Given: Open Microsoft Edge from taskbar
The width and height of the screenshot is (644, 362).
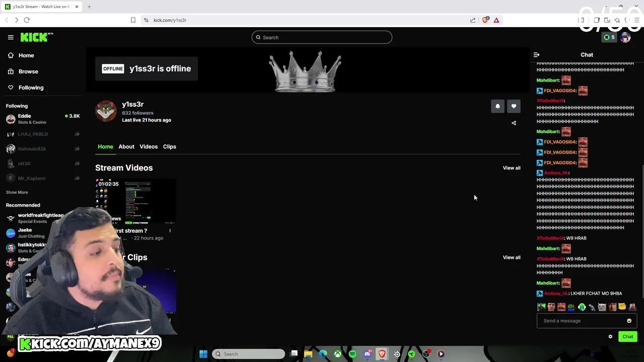Looking at the screenshot, I should (323, 354).
